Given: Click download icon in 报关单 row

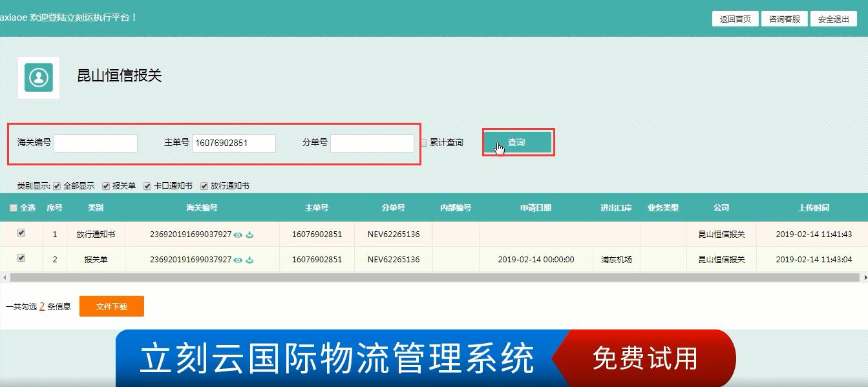Looking at the screenshot, I should pyautogui.click(x=249, y=260).
